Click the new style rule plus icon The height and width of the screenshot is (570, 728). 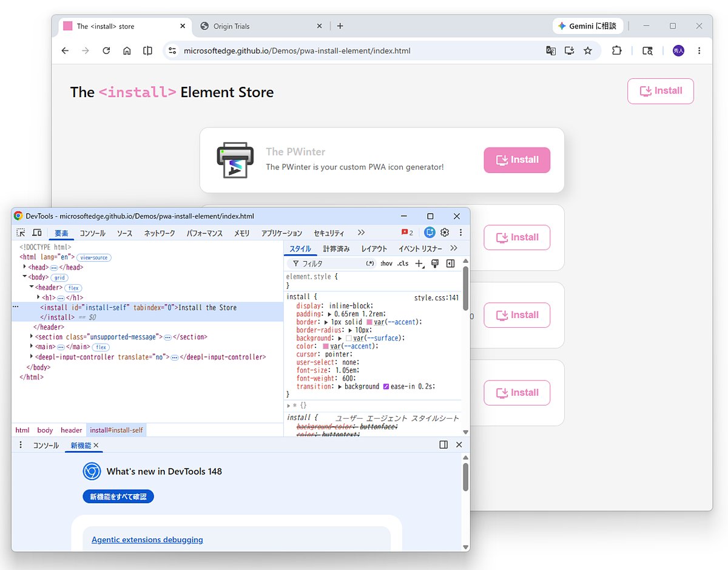[x=419, y=263]
